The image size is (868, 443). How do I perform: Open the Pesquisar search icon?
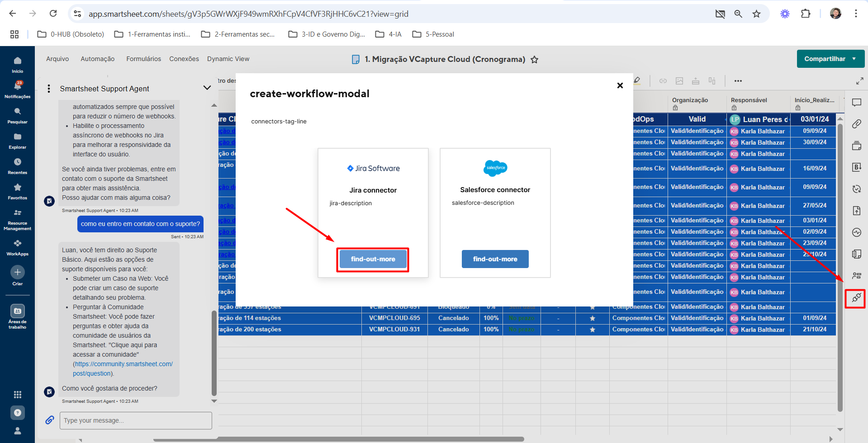[17, 115]
